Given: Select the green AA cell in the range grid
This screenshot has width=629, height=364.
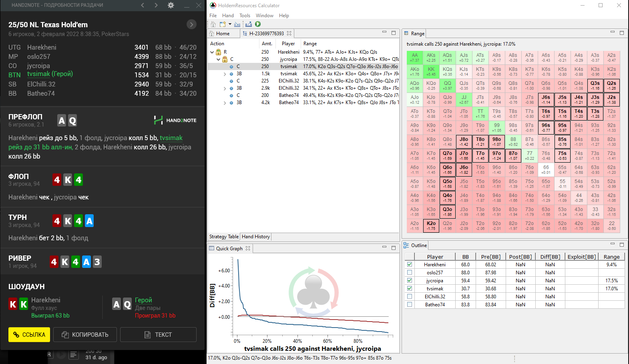Looking at the screenshot, I should pos(415,57).
